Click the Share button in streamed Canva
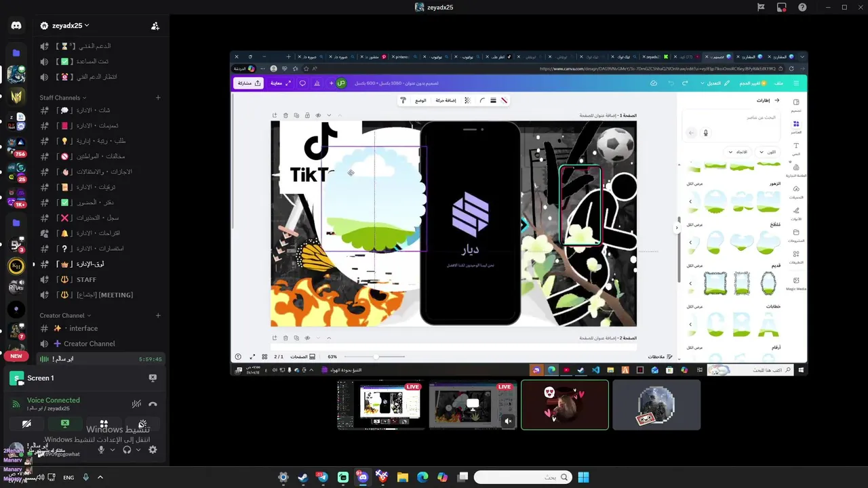868x488 pixels. [249, 83]
